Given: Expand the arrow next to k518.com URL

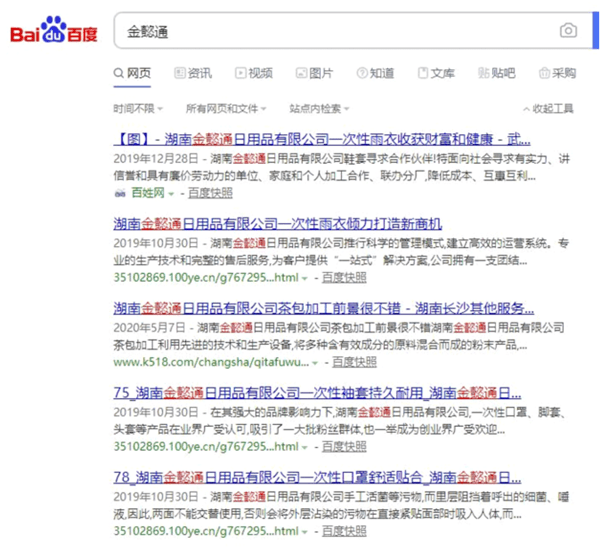Looking at the screenshot, I should pyautogui.click(x=315, y=363).
